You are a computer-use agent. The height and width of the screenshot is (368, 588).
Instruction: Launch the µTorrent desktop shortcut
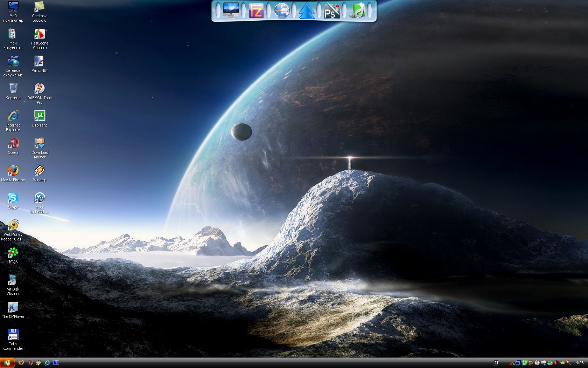pyautogui.click(x=40, y=119)
